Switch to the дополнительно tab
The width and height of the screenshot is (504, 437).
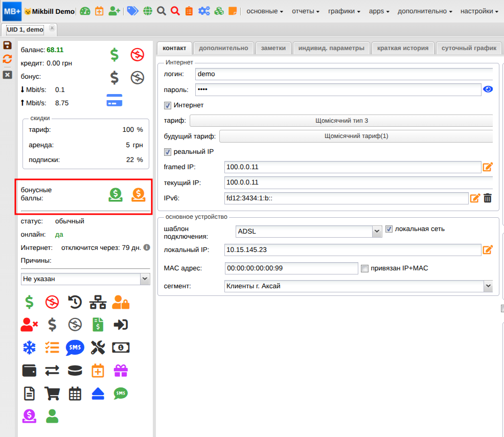(x=223, y=48)
